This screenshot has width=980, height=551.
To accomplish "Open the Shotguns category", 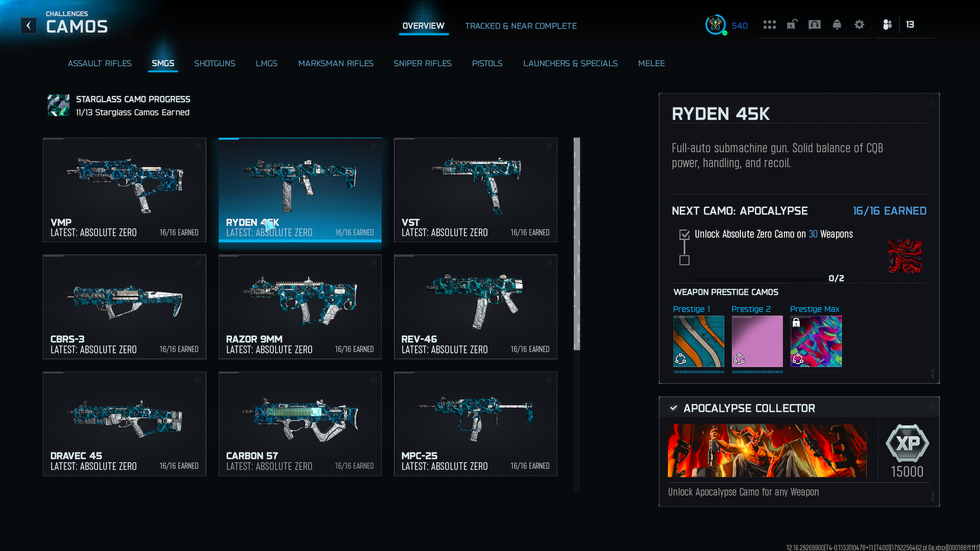I will pyautogui.click(x=215, y=63).
